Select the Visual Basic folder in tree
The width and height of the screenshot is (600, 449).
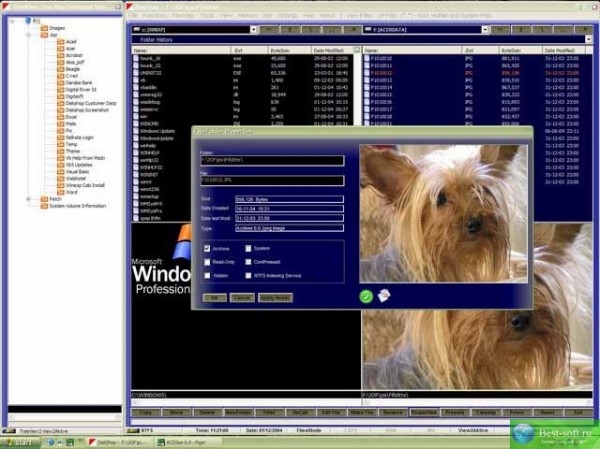[x=73, y=171]
